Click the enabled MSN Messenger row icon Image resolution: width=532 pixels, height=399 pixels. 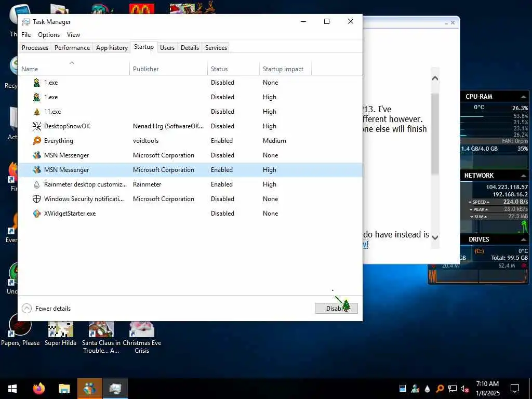pyautogui.click(x=37, y=170)
